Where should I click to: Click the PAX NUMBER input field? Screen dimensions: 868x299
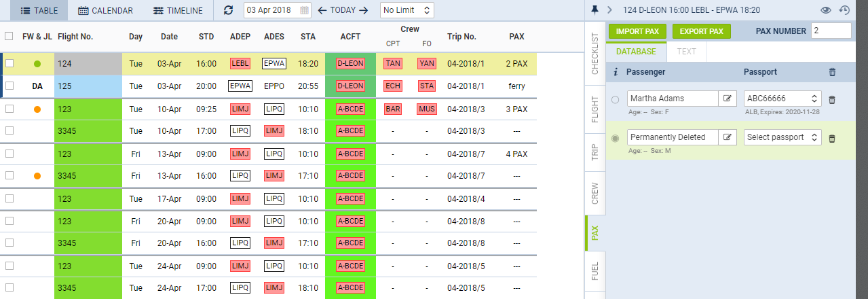[x=831, y=31]
